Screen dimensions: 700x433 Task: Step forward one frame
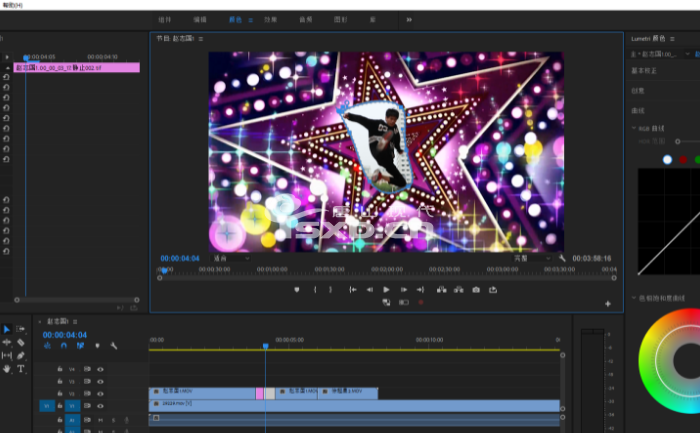404,290
